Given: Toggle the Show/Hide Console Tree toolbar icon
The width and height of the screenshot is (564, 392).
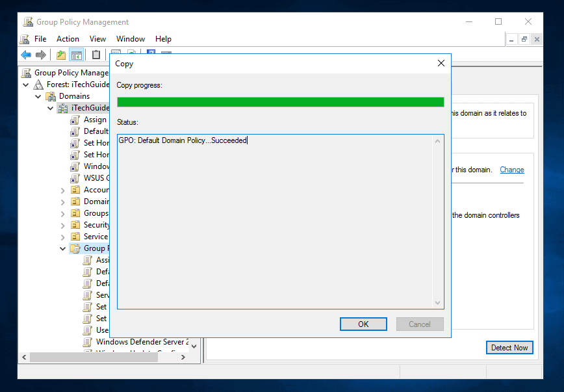Looking at the screenshot, I should (76, 55).
